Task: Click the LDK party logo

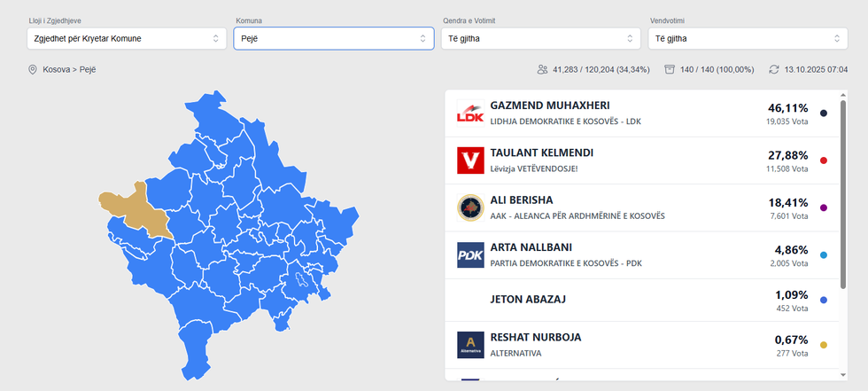Action: pyautogui.click(x=469, y=113)
